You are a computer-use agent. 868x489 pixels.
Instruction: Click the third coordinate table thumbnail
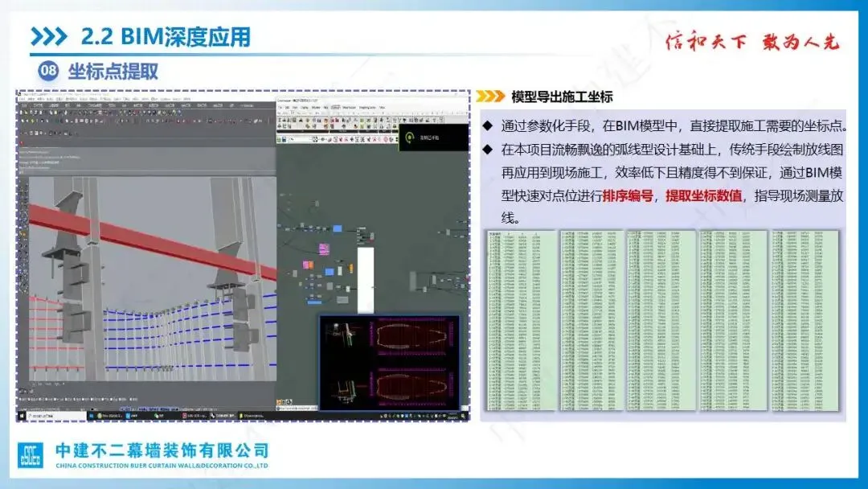[661, 321]
